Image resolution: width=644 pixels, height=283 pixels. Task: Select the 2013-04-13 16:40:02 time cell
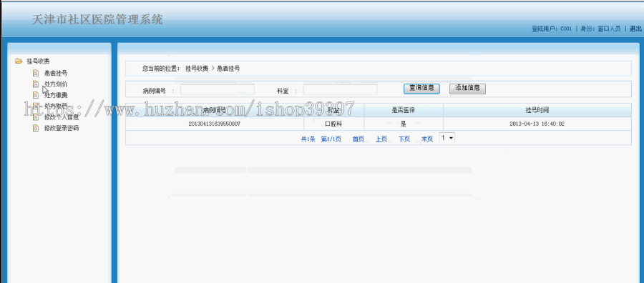(x=537, y=124)
